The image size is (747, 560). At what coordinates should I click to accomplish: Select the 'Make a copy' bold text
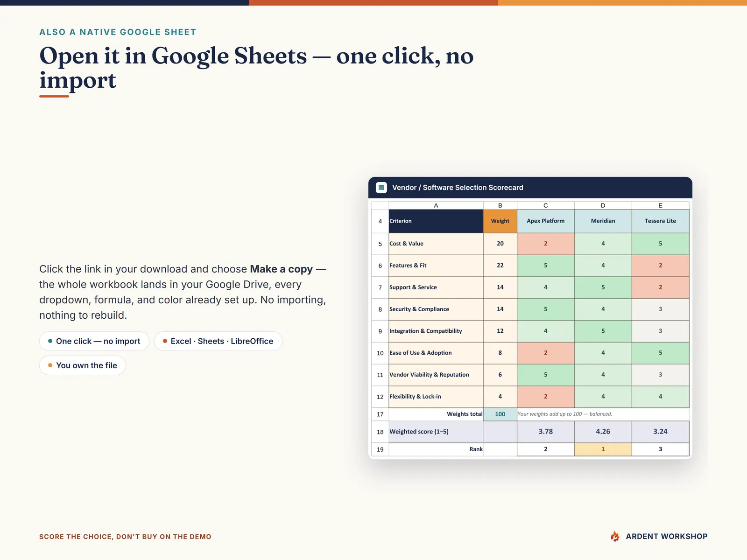pyautogui.click(x=282, y=269)
